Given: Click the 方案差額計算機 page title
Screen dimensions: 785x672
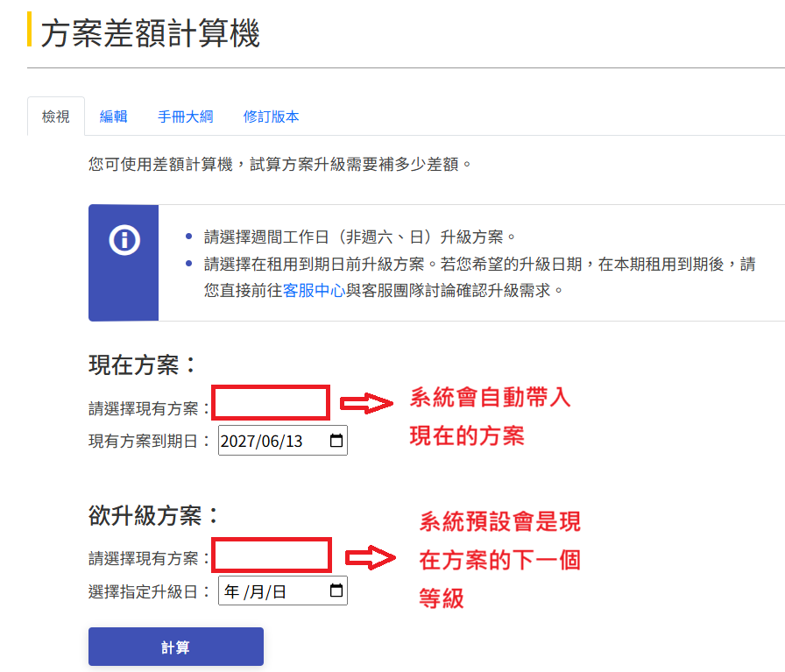Looking at the screenshot, I should pyautogui.click(x=150, y=33).
